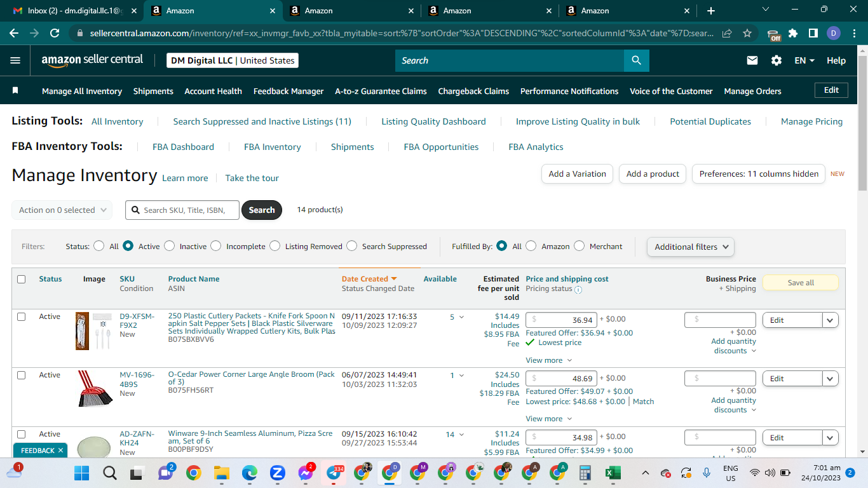This screenshot has height=488, width=868.
Task: Click the 'Add a product' button
Action: coord(653,173)
